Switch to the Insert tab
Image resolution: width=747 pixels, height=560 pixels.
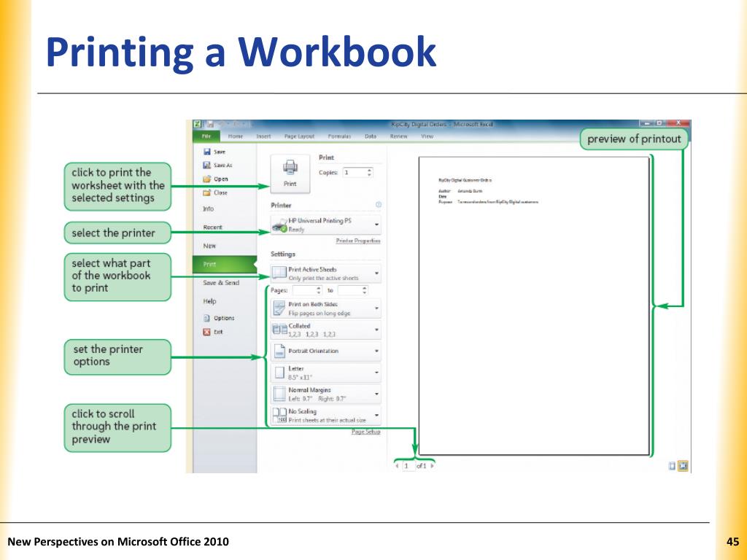(263, 136)
